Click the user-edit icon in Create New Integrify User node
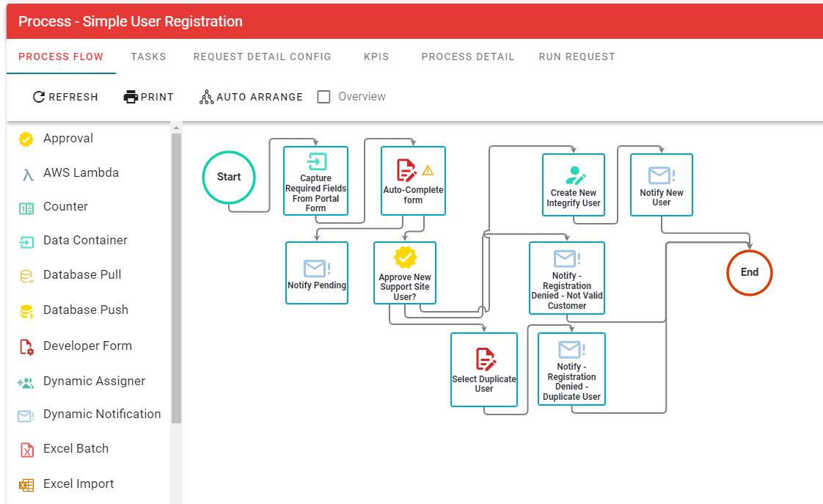Image resolution: width=823 pixels, height=504 pixels. tap(575, 175)
